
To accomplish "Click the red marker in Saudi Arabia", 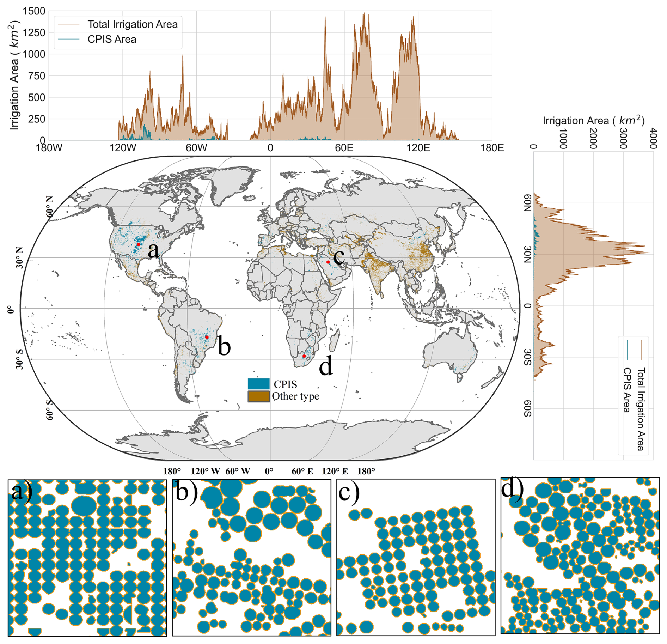I will click(328, 262).
